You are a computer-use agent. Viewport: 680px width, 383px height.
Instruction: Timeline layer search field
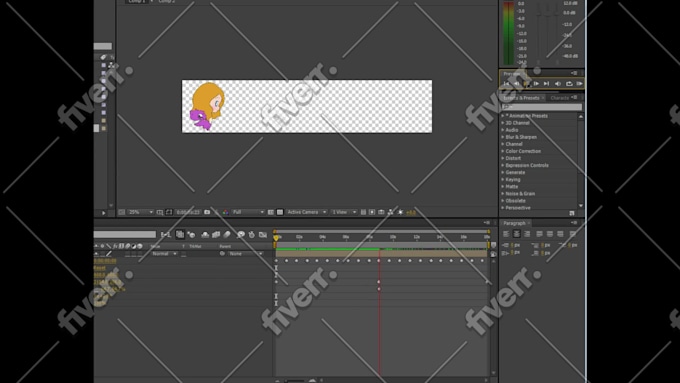pyautogui.click(x=125, y=234)
